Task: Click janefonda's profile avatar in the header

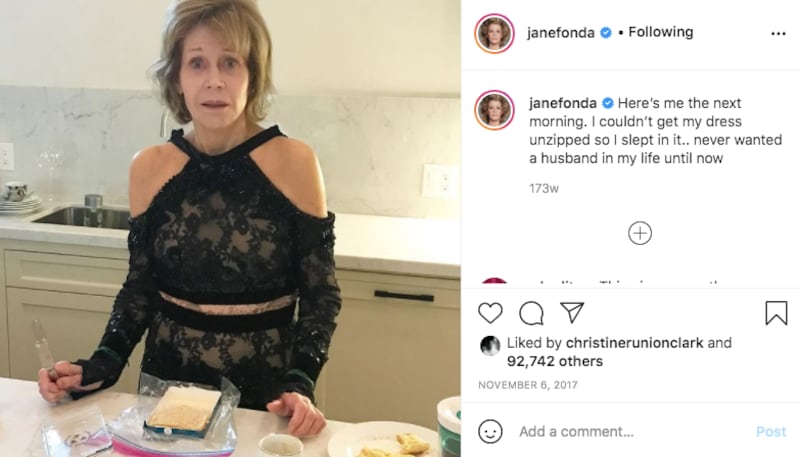Action: pyautogui.click(x=494, y=33)
